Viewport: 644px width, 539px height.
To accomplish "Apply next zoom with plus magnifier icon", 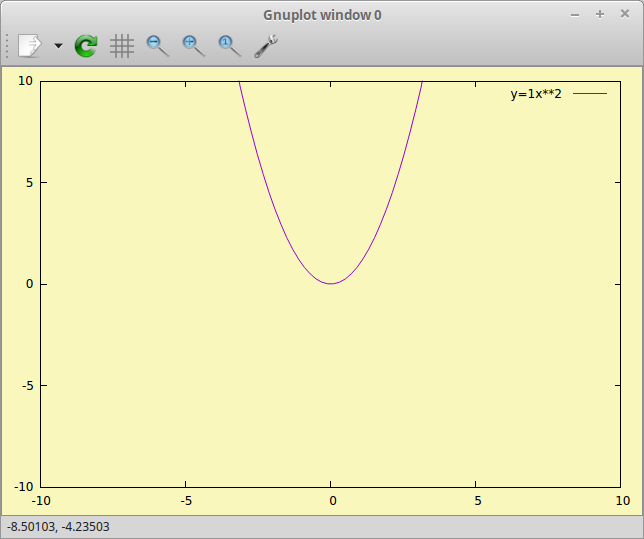I will coord(193,45).
